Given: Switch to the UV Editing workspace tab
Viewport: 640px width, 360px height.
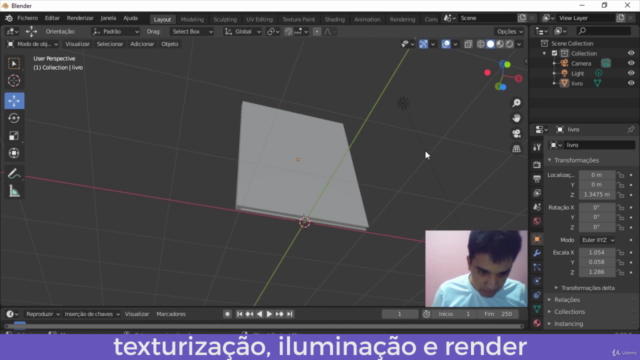Looking at the screenshot, I should tap(259, 19).
